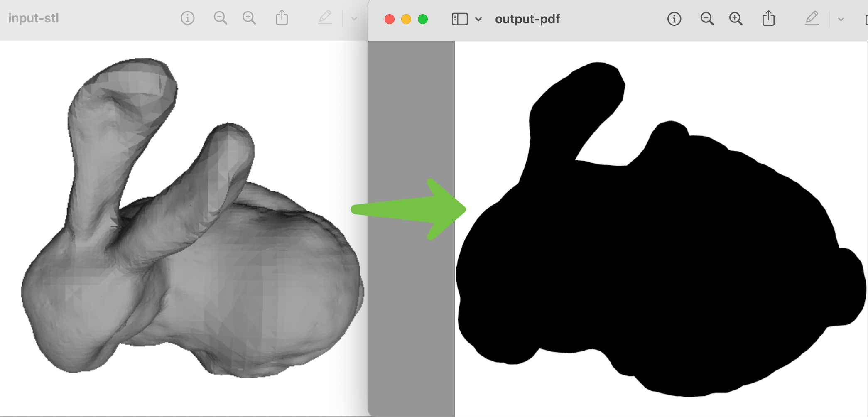Screen dimensions: 868x417
Task: Open the Share menu in output-pdf
Action: pyautogui.click(x=769, y=18)
